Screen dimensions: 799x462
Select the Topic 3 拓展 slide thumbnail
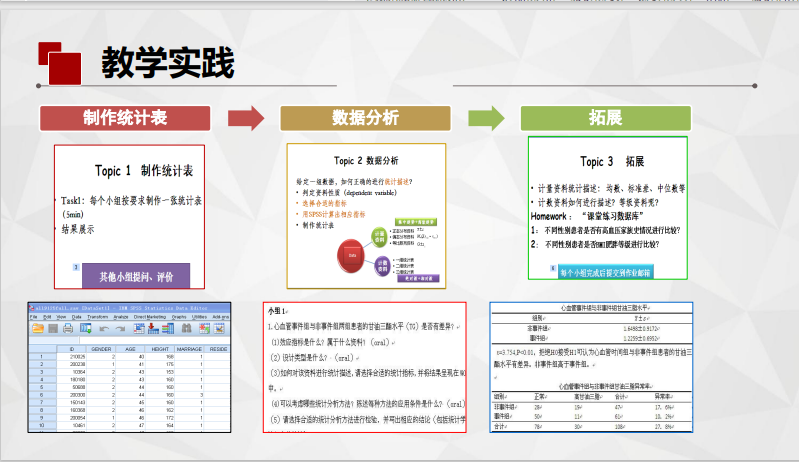point(608,208)
